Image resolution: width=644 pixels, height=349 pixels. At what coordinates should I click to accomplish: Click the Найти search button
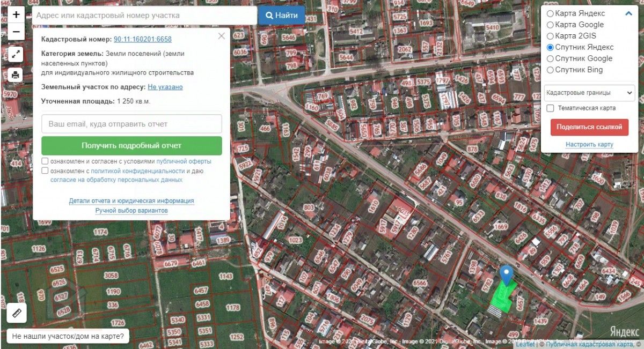coord(282,16)
